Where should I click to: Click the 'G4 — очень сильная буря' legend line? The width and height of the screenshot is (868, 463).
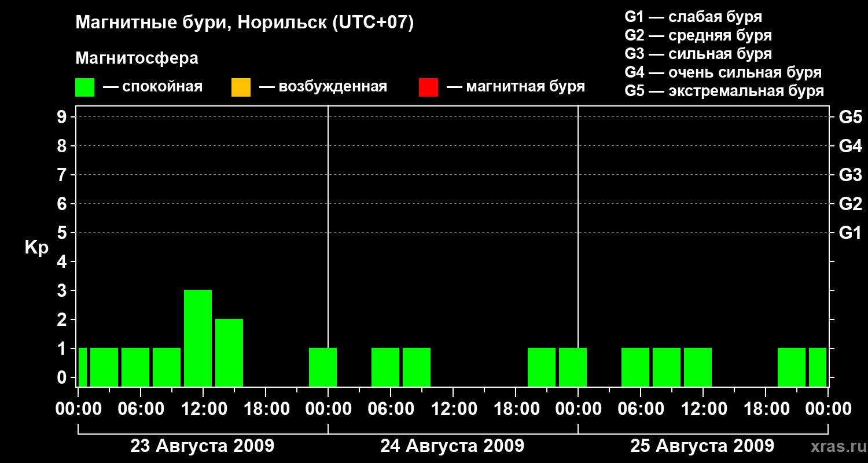723,72
